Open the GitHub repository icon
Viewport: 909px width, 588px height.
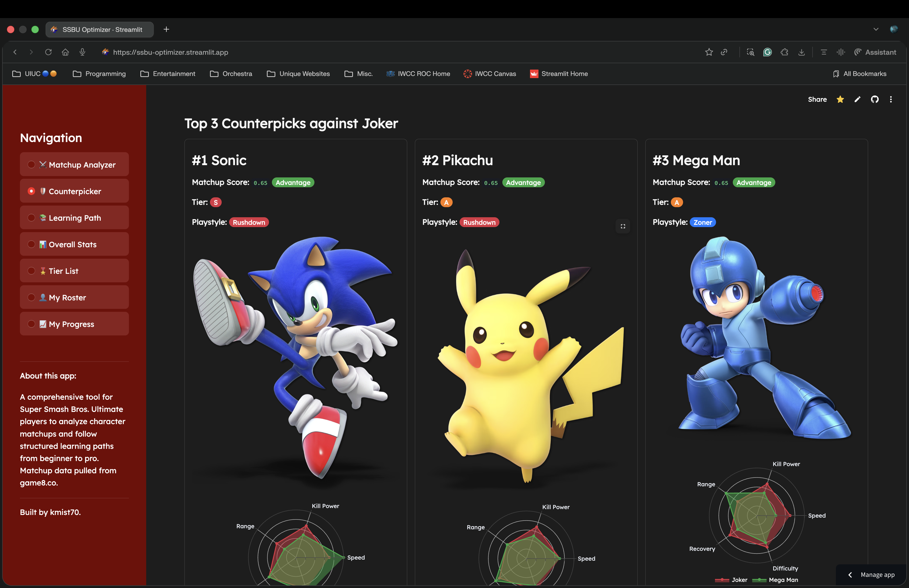point(875,100)
